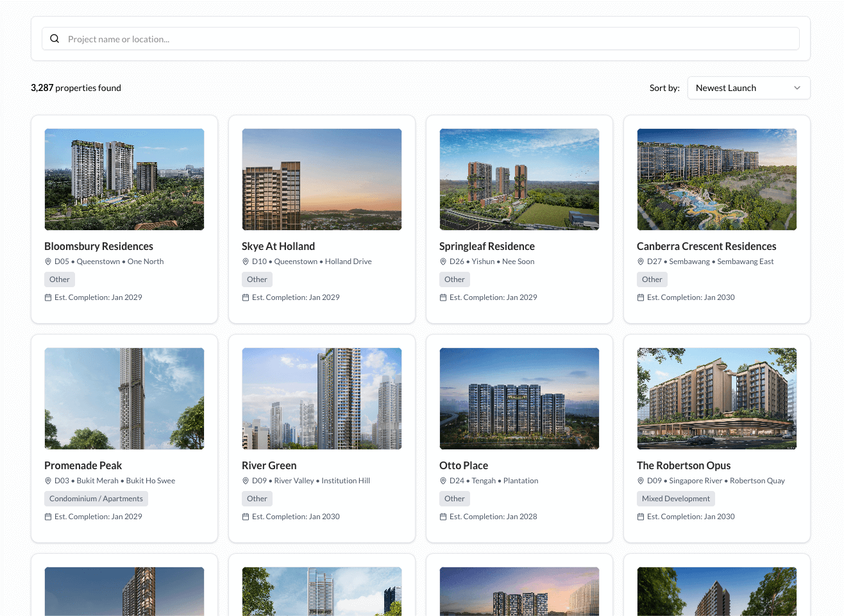This screenshot has width=844, height=616.
Task: Click the calendar icon on Skye At Holland card
Action: [245, 297]
